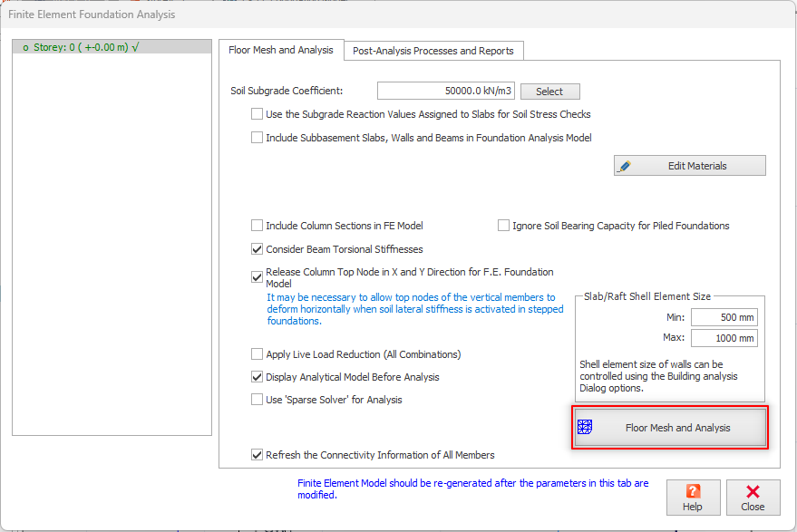Enable Include Subbasement Slabs, Walls and Beams
Screen dimensions: 797x532
click(x=258, y=138)
